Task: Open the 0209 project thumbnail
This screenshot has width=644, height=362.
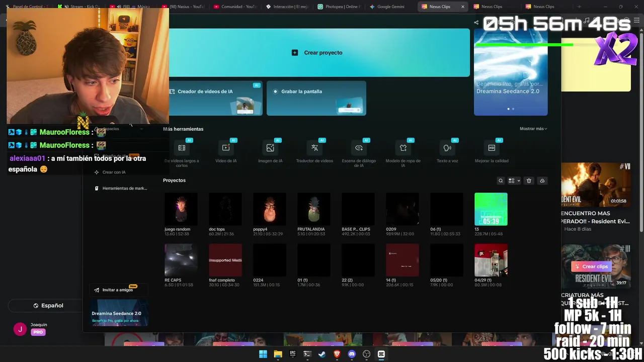Action: pos(403,209)
